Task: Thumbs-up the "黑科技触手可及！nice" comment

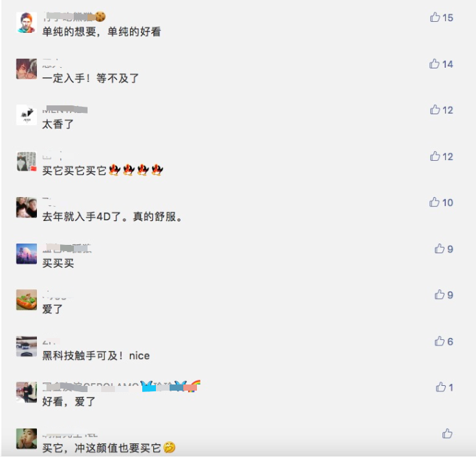Action: tap(439, 341)
